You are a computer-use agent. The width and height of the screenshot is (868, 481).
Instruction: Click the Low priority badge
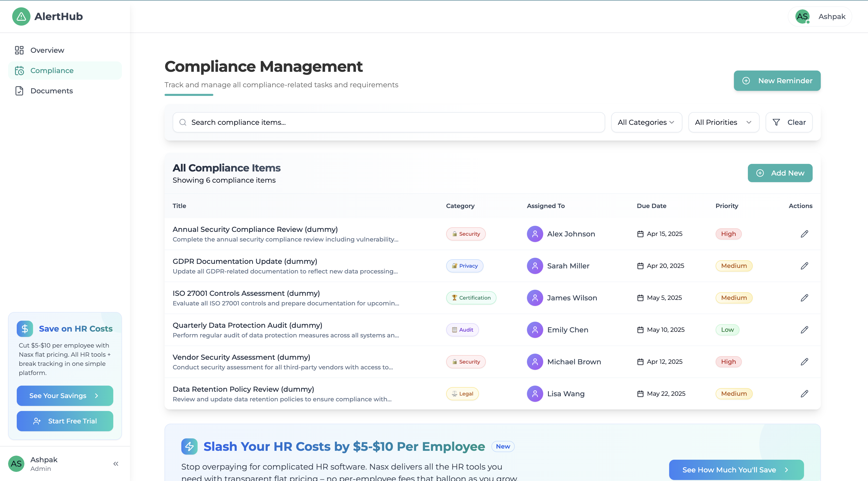pyautogui.click(x=727, y=330)
